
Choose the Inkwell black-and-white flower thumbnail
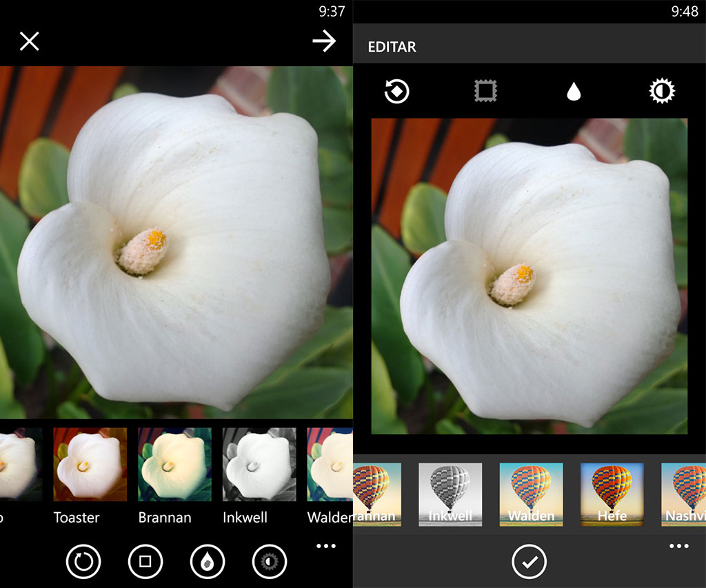tap(259, 464)
